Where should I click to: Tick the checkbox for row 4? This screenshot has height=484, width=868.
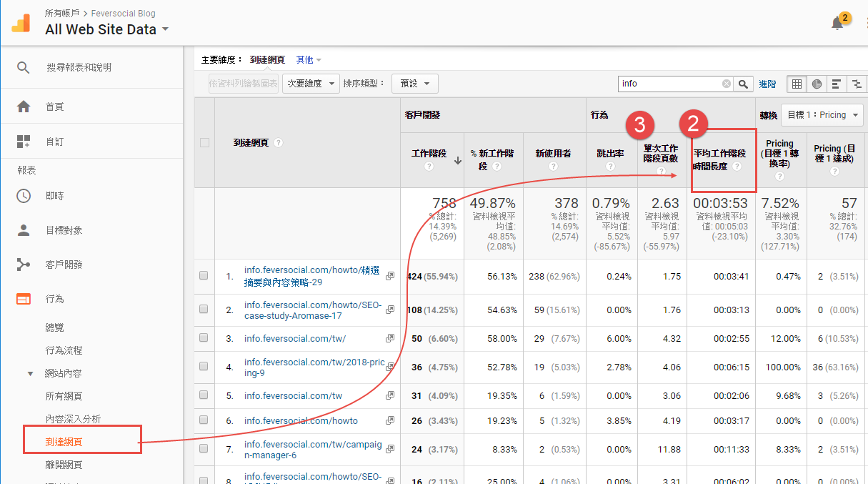(204, 367)
